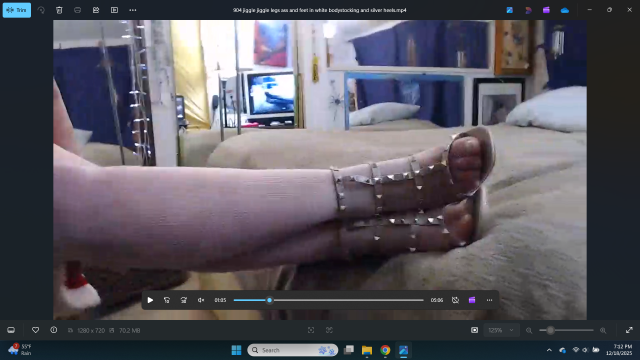
Task: Open the zoom percentage dropdown
Action: coord(501,330)
